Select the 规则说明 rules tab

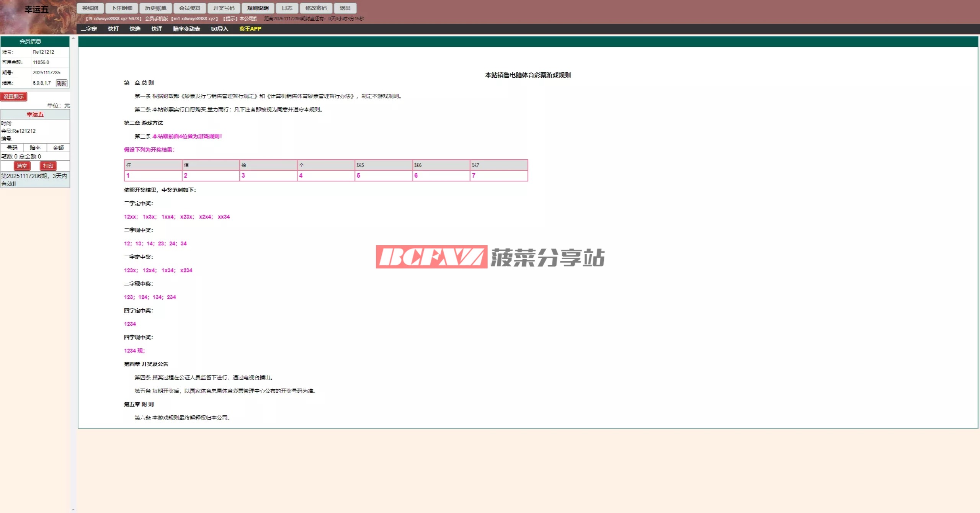pyautogui.click(x=258, y=8)
